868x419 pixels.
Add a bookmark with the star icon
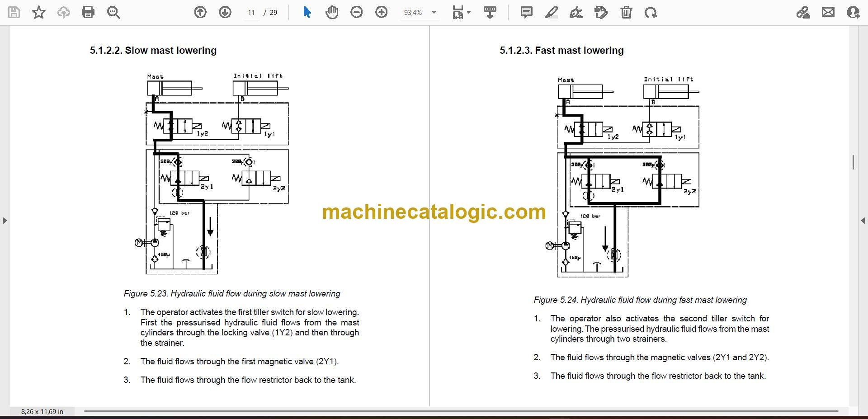39,12
